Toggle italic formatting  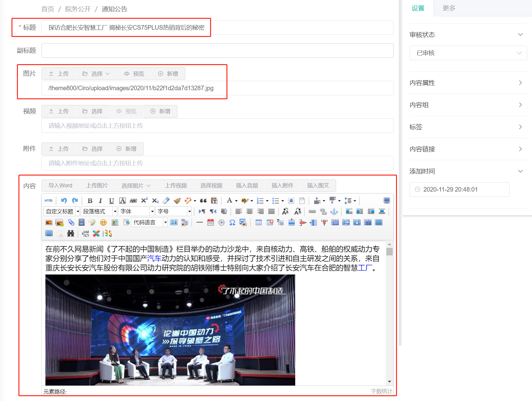coord(100,201)
